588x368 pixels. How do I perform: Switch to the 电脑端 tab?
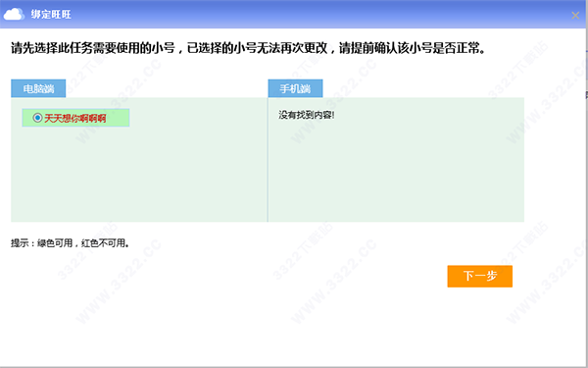tap(38, 88)
